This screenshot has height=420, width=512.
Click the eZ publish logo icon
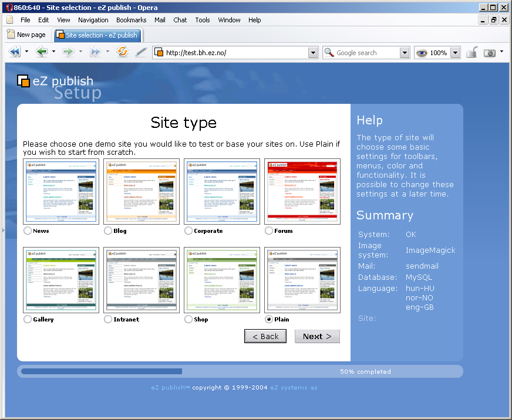click(x=23, y=81)
